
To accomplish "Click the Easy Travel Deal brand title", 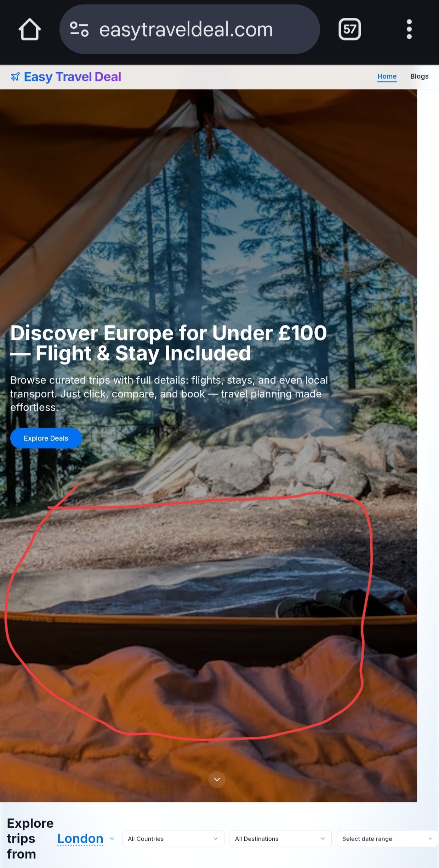I will (72, 77).
